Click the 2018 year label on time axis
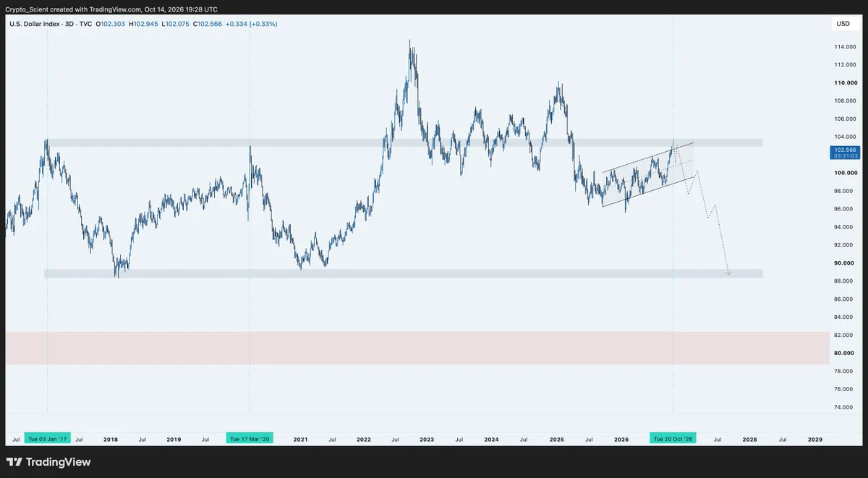 [111, 439]
